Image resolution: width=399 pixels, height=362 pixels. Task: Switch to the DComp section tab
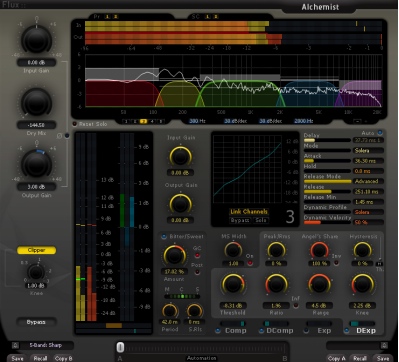pos(281,331)
